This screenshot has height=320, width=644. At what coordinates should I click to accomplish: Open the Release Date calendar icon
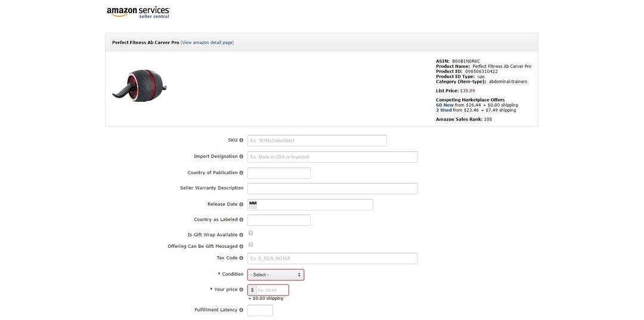[253, 205]
